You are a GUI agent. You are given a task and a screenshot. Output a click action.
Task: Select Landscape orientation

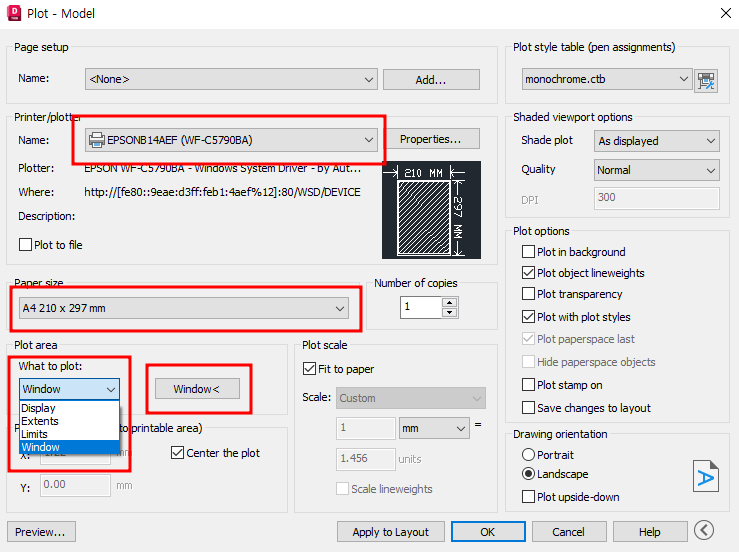click(x=528, y=474)
